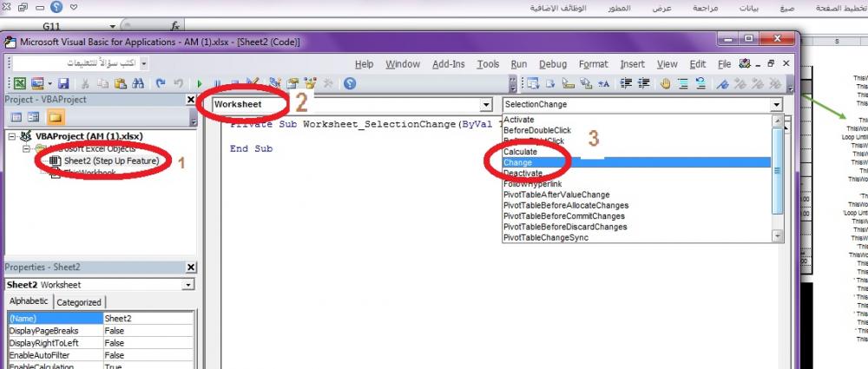
Task: Click the DisplayPageBreaks property row
Action: coord(101,331)
